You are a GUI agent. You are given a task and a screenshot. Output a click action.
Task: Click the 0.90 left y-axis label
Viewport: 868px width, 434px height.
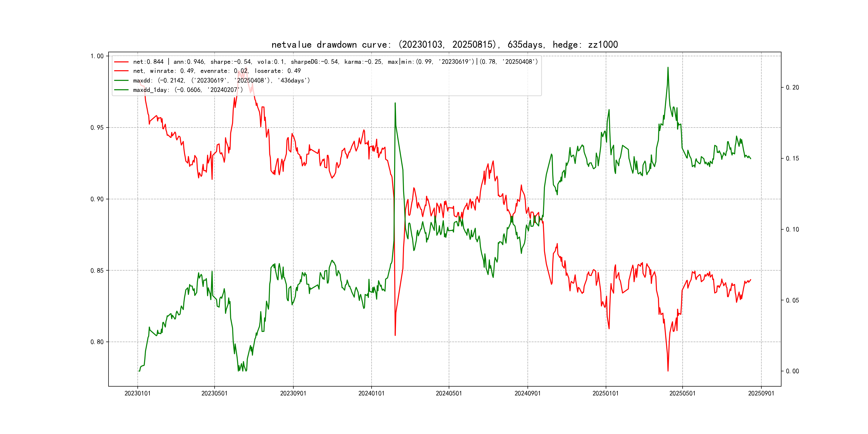click(97, 199)
